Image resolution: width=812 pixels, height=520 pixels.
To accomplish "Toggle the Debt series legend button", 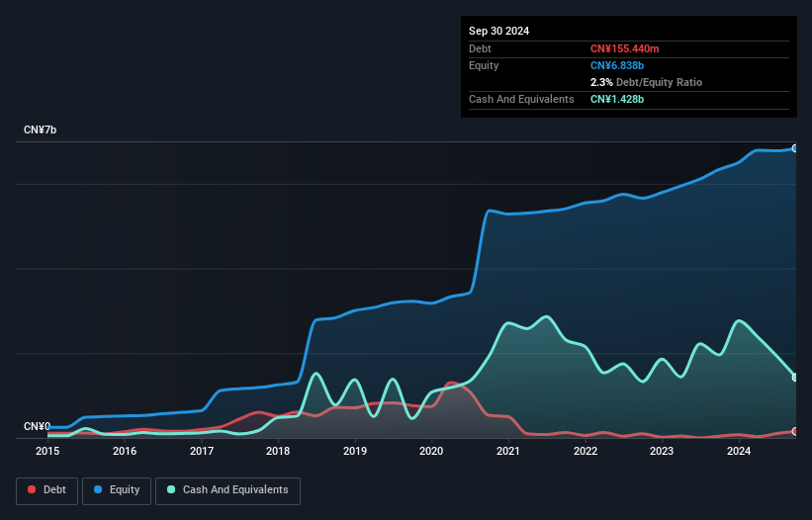I will (x=47, y=490).
